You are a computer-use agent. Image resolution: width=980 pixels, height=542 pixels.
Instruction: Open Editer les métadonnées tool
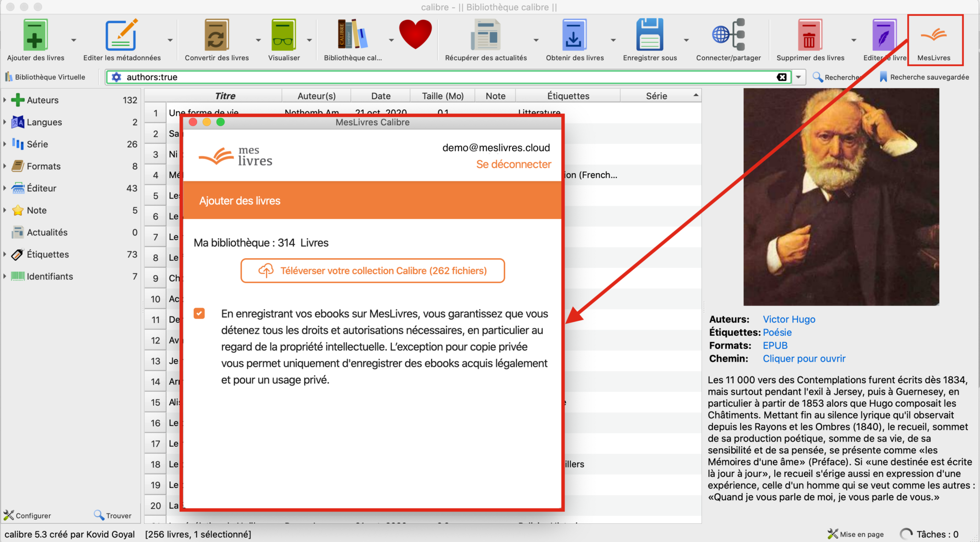[x=122, y=35]
